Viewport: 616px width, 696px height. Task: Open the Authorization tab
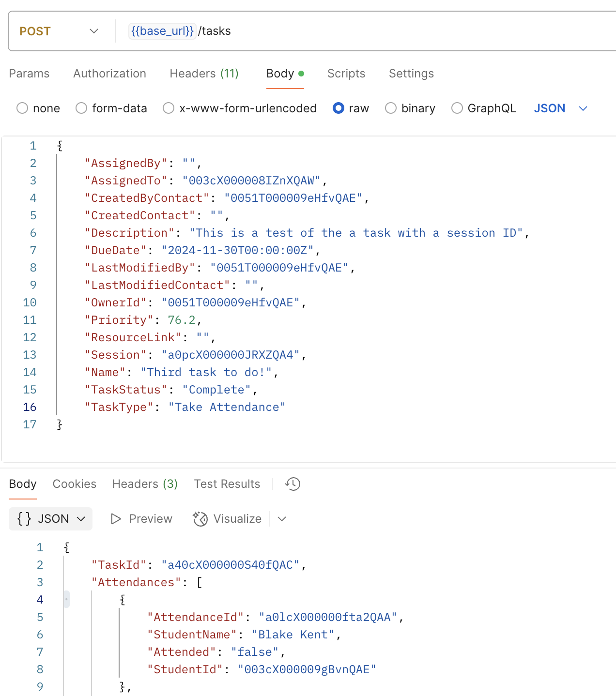pos(109,74)
